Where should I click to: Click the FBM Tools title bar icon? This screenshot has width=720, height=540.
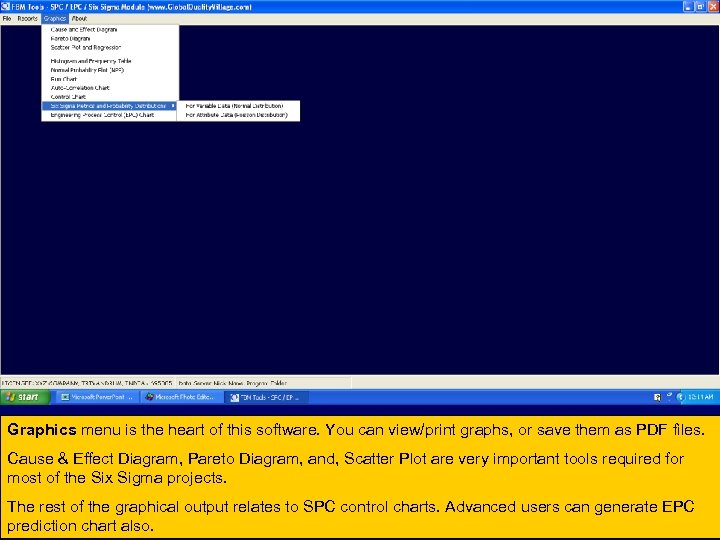pos(5,6)
